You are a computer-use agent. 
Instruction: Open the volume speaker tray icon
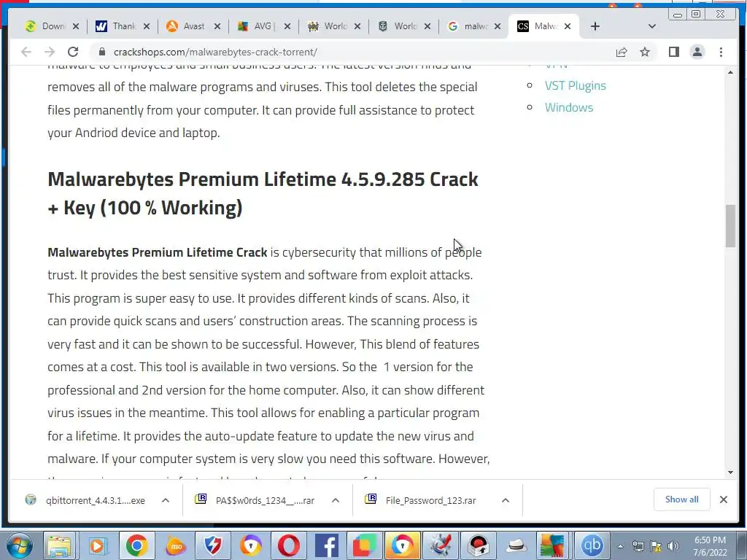click(673, 546)
